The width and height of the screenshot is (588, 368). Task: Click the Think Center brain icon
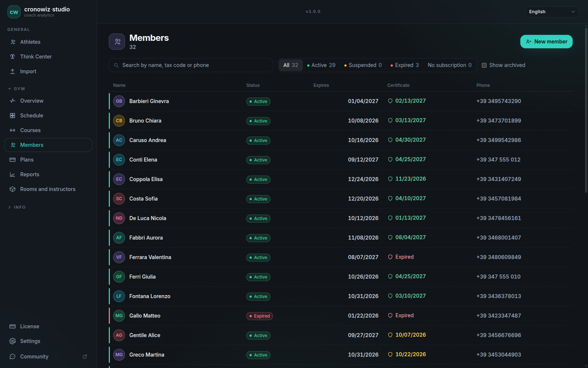point(12,57)
